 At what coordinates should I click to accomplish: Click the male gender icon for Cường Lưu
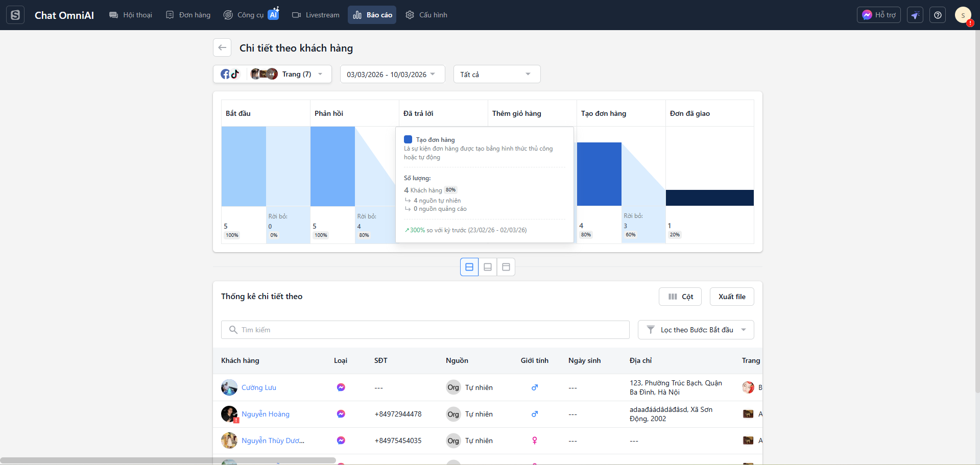click(x=535, y=387)
